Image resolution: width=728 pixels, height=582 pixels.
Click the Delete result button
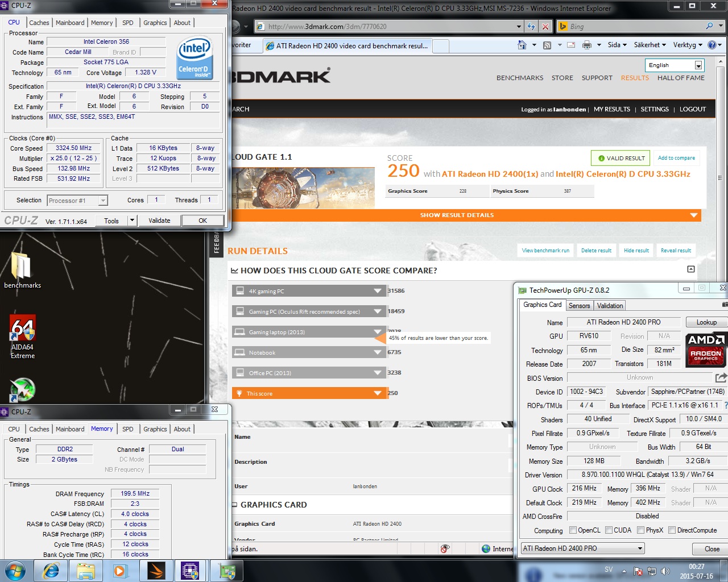pos(596,250)
